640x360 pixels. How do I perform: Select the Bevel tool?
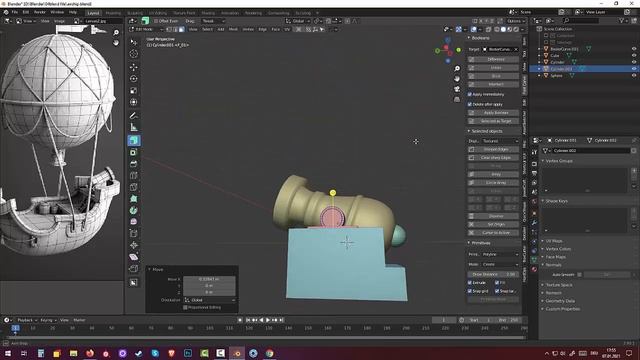133,164
